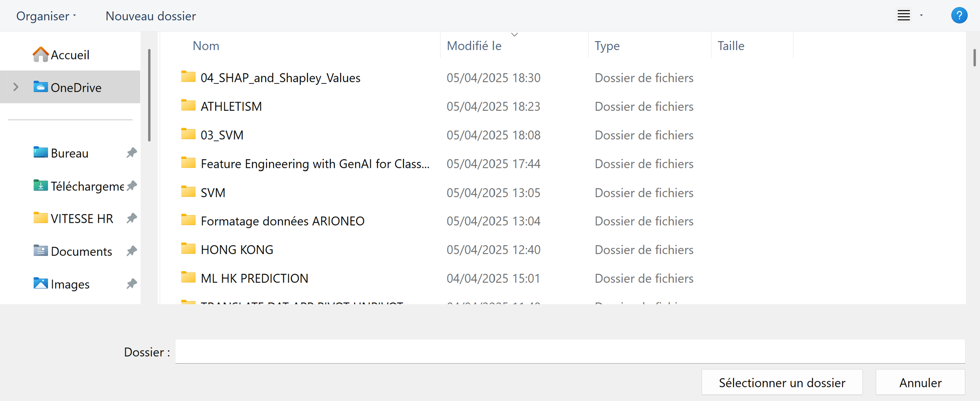Open view options dropdown arrow

(922, 16)
